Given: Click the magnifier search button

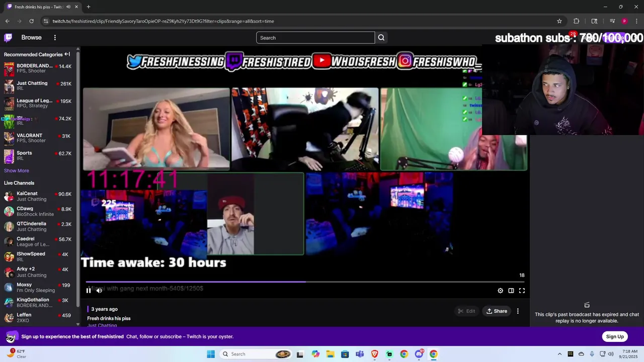Looking at the screenshot, I should [x=381, y=38].
